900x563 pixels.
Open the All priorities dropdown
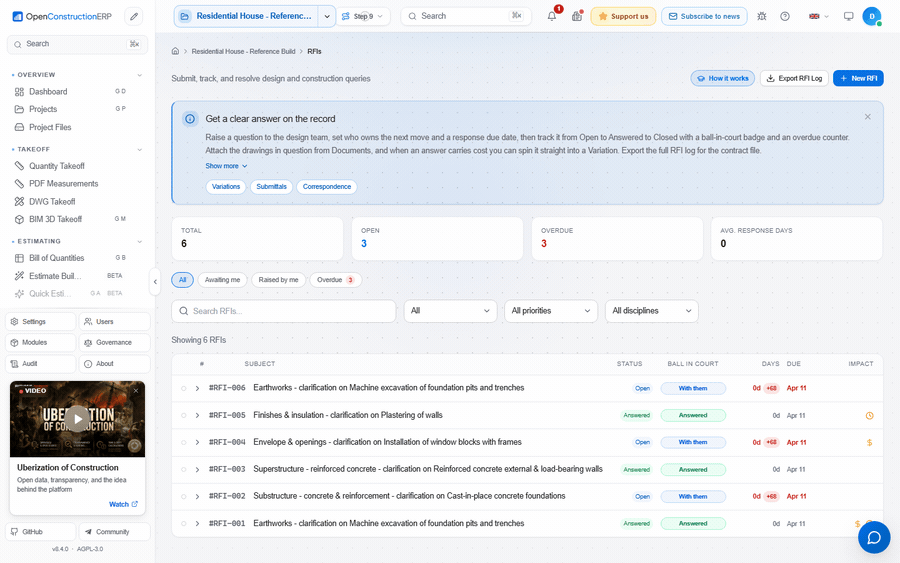(x=550, y=311)
